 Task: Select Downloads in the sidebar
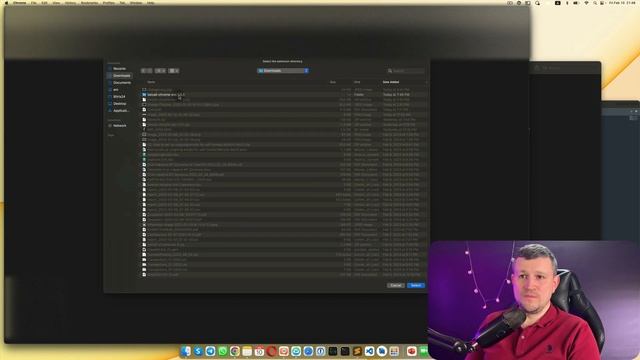119,76
